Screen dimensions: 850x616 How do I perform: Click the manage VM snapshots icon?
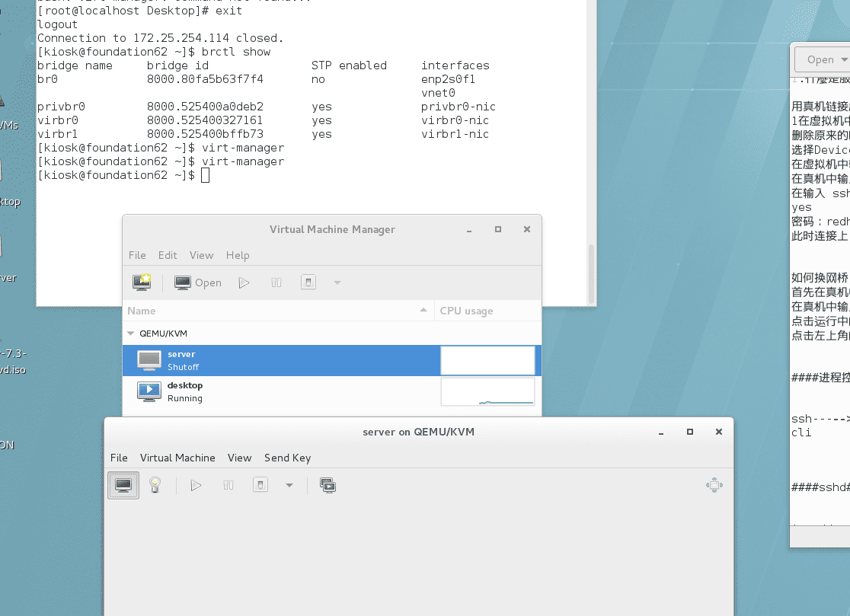[328, 486]
